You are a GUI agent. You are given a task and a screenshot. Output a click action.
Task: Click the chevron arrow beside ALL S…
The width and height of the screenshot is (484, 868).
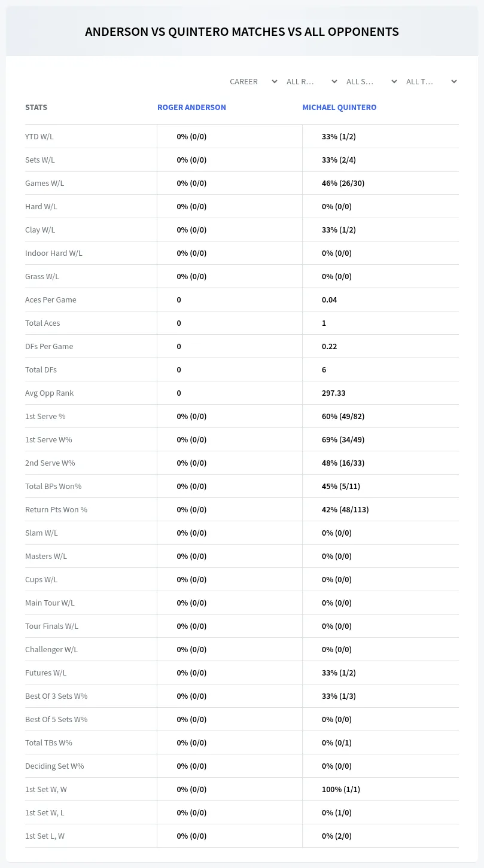(x=394, y=81)
